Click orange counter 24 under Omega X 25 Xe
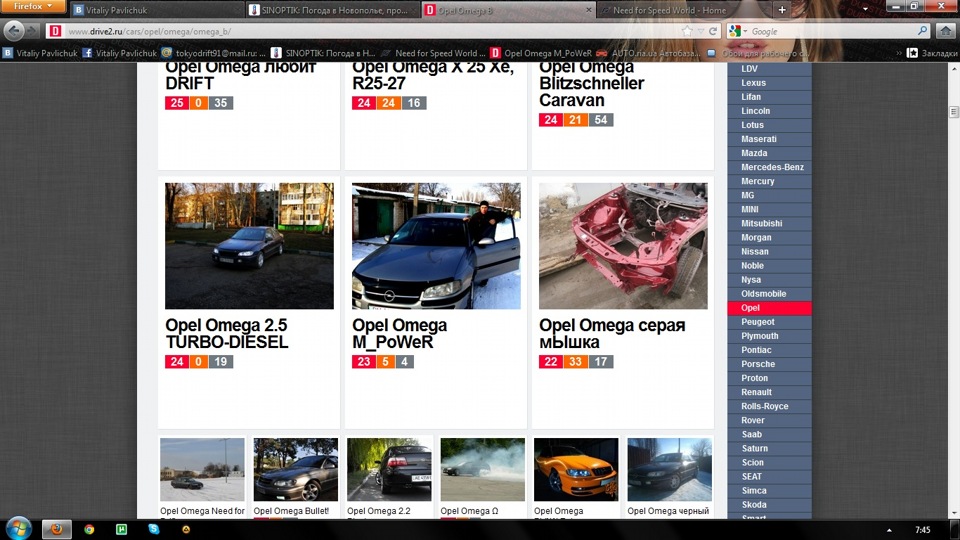Screen dimensions: 960x540 388,103
